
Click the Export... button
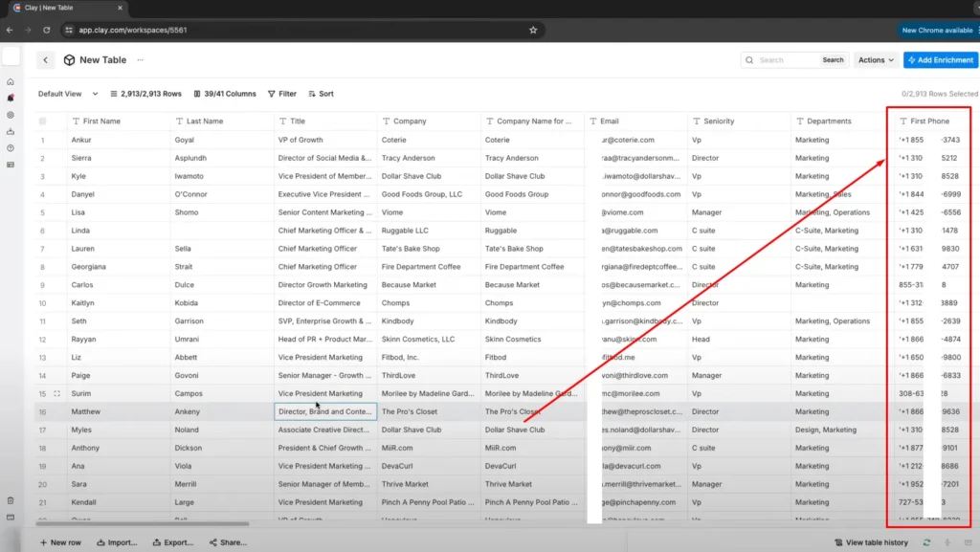173,542
